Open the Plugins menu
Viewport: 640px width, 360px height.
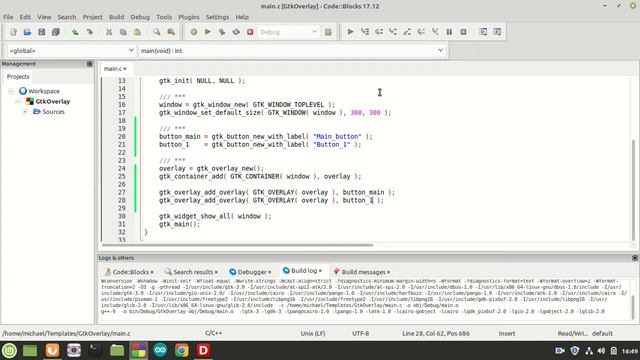coord(189,17)
